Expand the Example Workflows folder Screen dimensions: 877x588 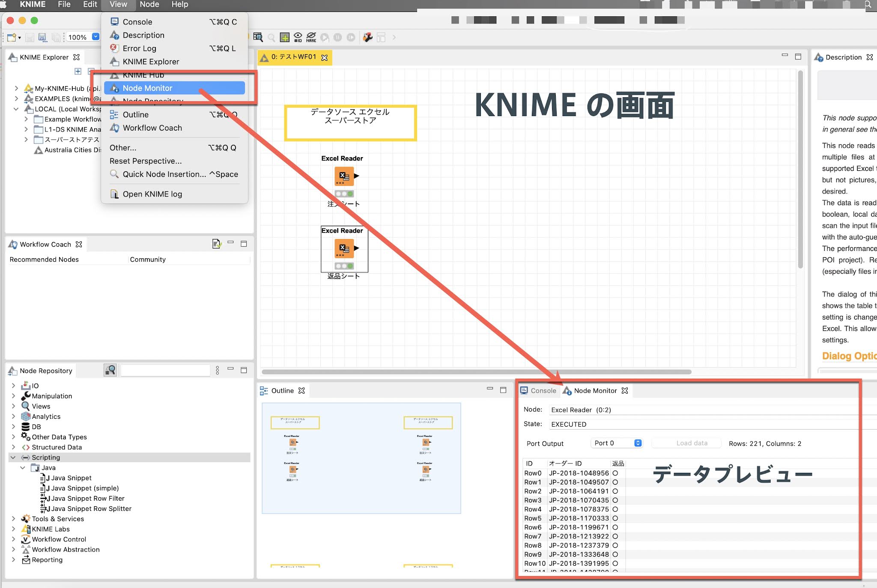coord(26,119)
